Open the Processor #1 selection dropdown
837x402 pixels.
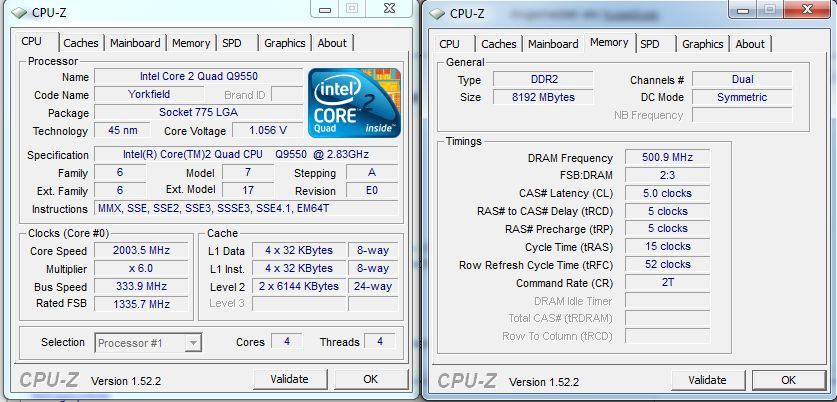point(193,343)
